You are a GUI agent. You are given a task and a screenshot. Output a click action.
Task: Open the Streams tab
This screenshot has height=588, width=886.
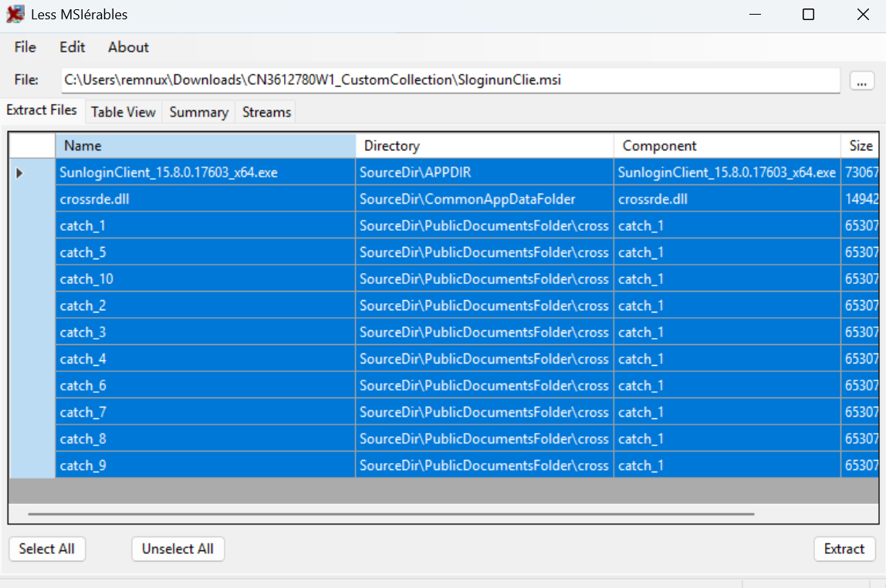[267, 112]
